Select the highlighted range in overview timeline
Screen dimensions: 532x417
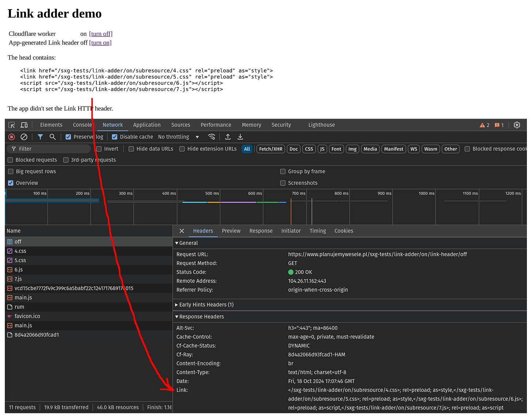click(x=52, y=201)
